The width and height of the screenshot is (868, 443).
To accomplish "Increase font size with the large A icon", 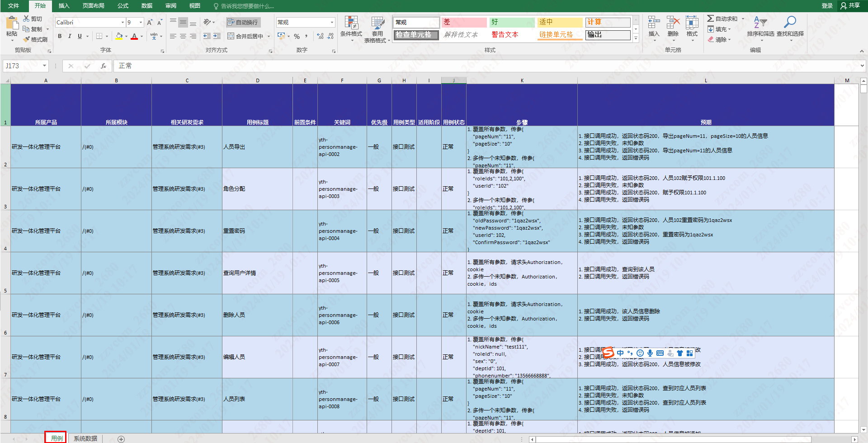I will pyautogui.click(x=150, y=22).
